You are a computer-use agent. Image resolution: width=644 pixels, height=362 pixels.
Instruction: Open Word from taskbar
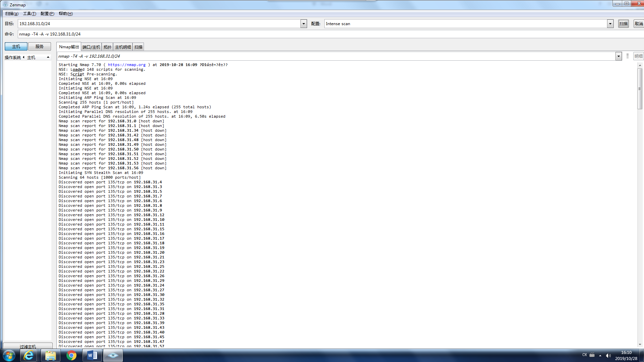pos(92,355)
